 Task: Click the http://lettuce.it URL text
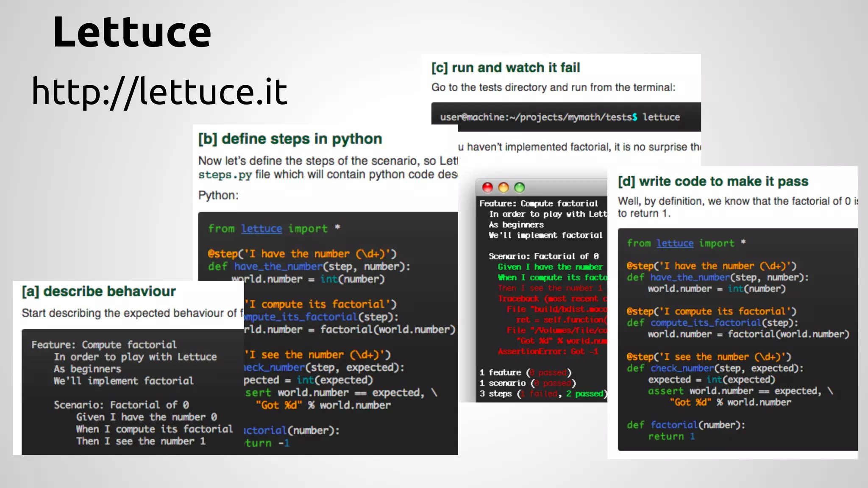pyautogui.click(x=159, y=91)
